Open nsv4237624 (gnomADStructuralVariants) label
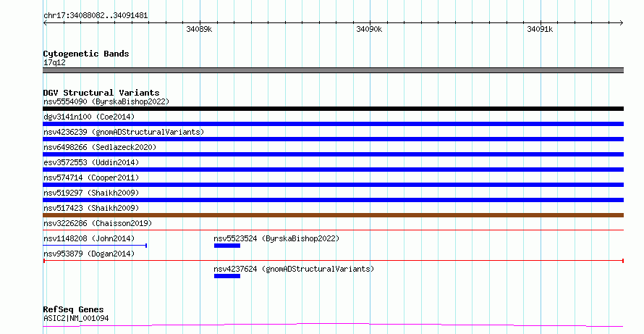The width and height of the screenshot is (644, 334). pyautogui.click(x=294, y=269)
